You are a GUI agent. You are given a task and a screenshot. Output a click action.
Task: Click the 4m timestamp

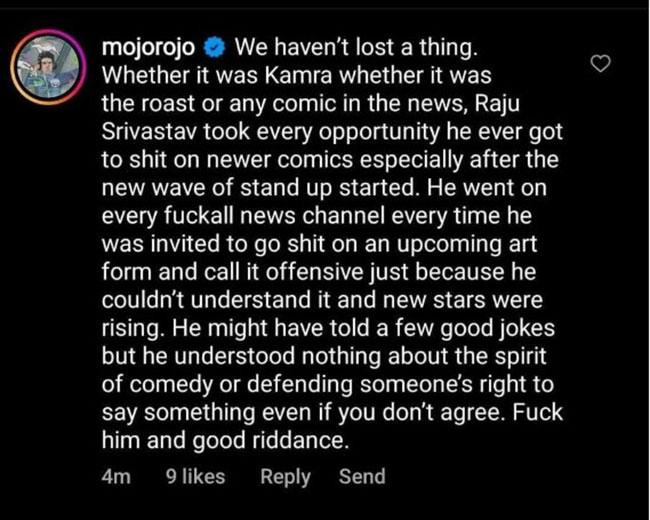[x=116, y=477]
